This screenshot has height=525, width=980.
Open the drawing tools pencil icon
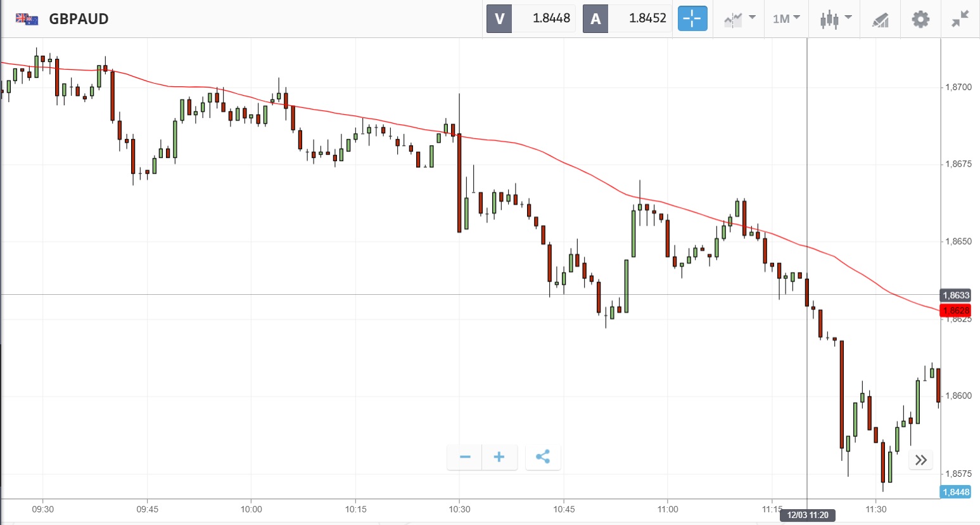coord(880,20)
